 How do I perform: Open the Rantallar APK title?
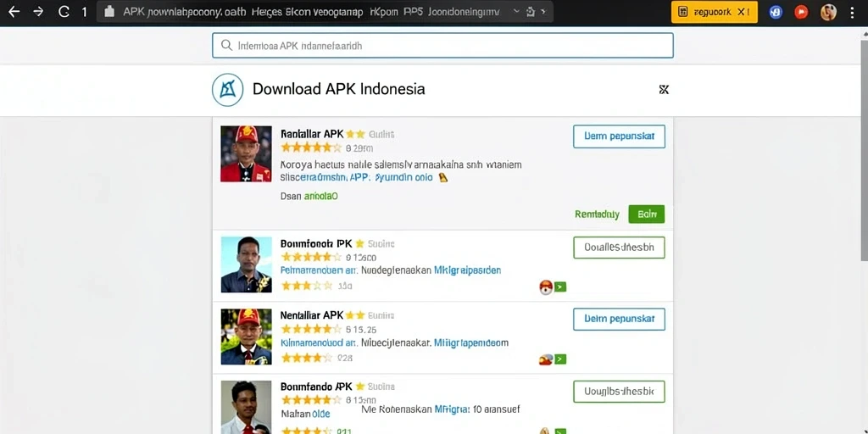(312, 133)
